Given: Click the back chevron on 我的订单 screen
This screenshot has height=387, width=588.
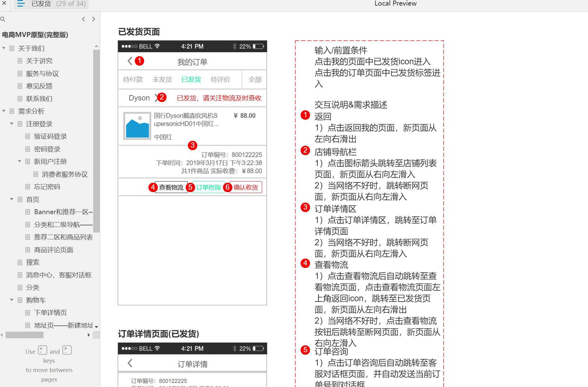Looking at the screenshot, I should (130, 61).
